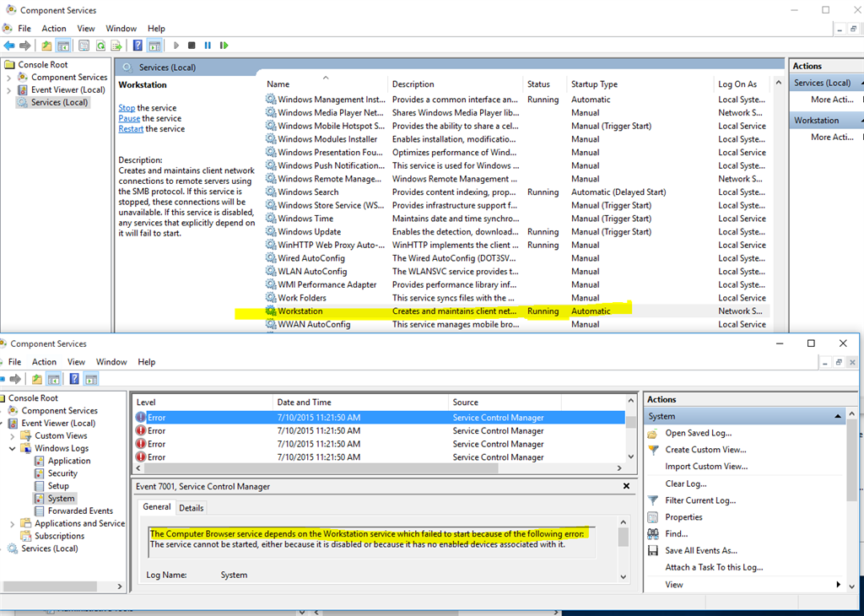Click the Help icon in the Services window toolbar

pyautogui.click(x=138, y=46)
